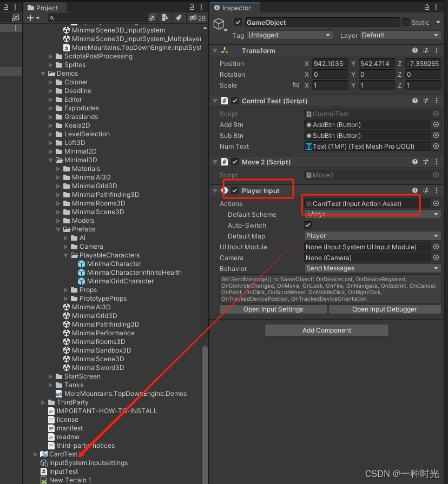The height and width of the screenshot is (484, 448).
Task: Uncheck the Auto-Switch option in Player Input
Action: [308, 226]
